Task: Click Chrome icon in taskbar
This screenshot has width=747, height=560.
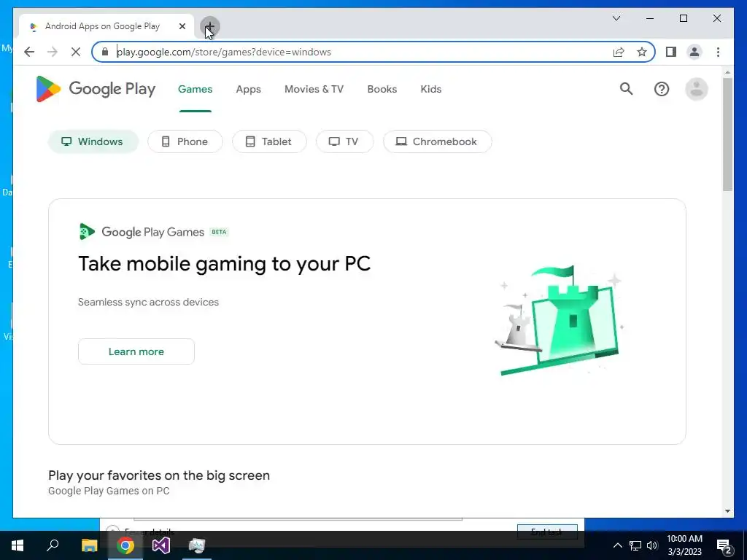Action: [125, 545]
